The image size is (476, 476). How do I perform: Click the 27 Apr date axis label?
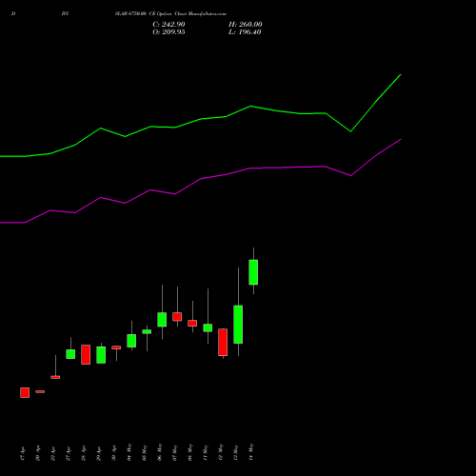[69, 453]
